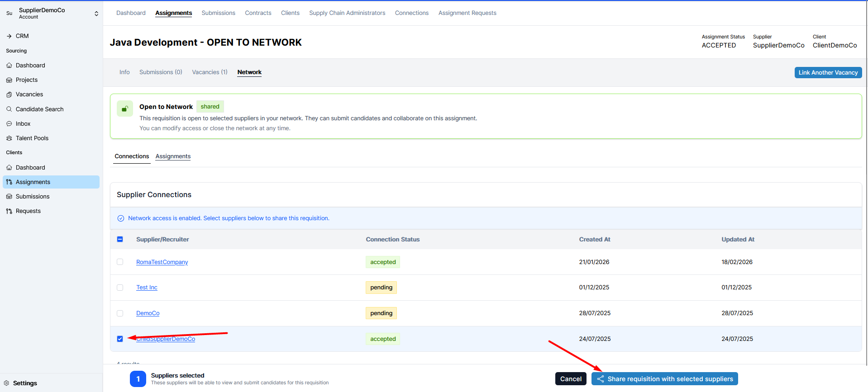Open Supply Chain Administrators in top navigation
This screenshot has height=392, width=868.
[x=347, y=13]
